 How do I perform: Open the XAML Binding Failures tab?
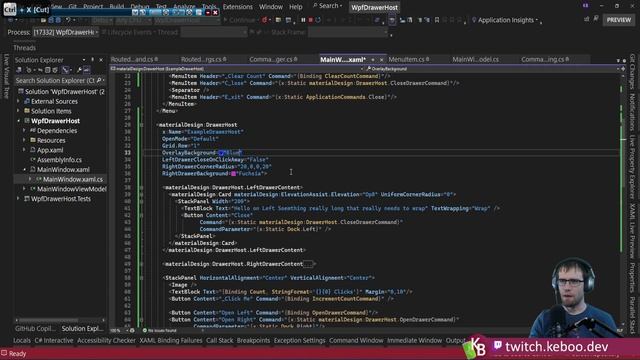(x=171, y=340)
